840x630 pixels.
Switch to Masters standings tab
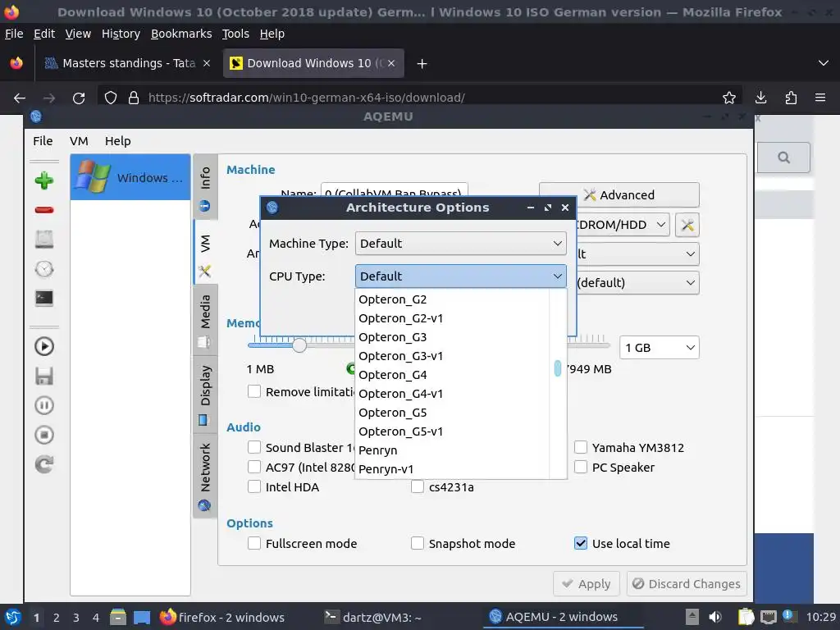click(127, 63)
